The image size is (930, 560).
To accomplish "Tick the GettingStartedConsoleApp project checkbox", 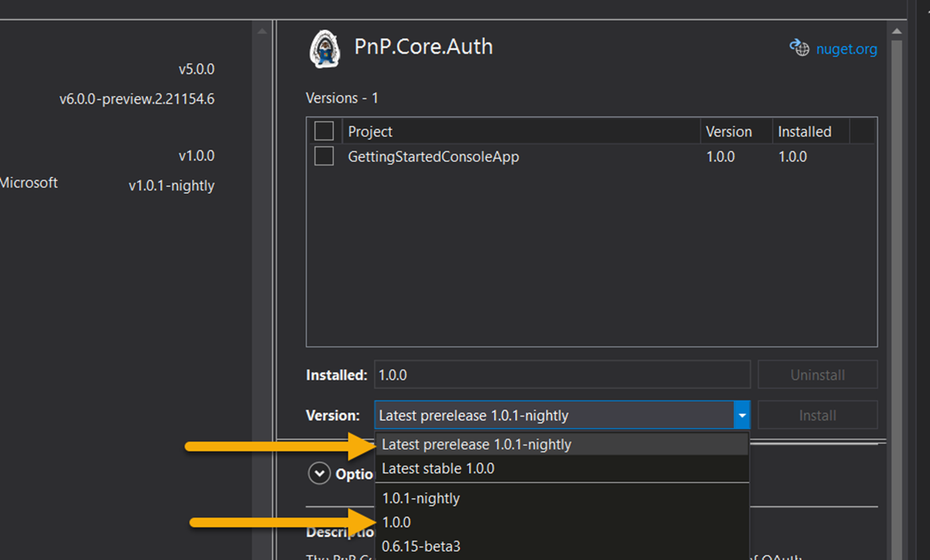I will pyautogui.click(x=324, y=156).
